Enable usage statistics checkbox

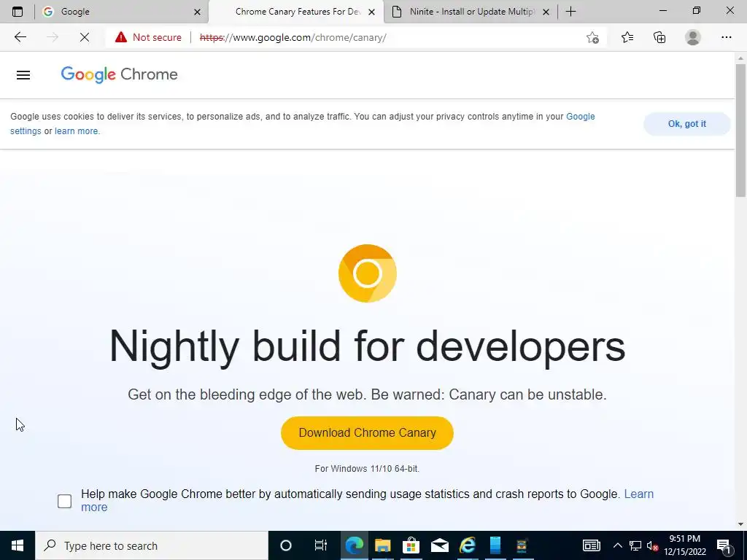(x=64, y=501)
